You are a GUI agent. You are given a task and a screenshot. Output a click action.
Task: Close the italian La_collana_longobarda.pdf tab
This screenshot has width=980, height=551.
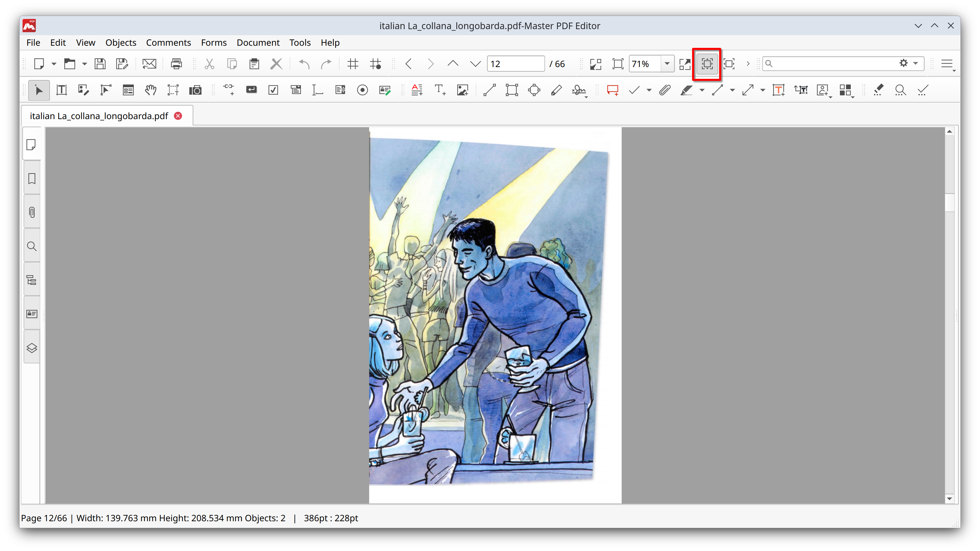click(178, 116)
